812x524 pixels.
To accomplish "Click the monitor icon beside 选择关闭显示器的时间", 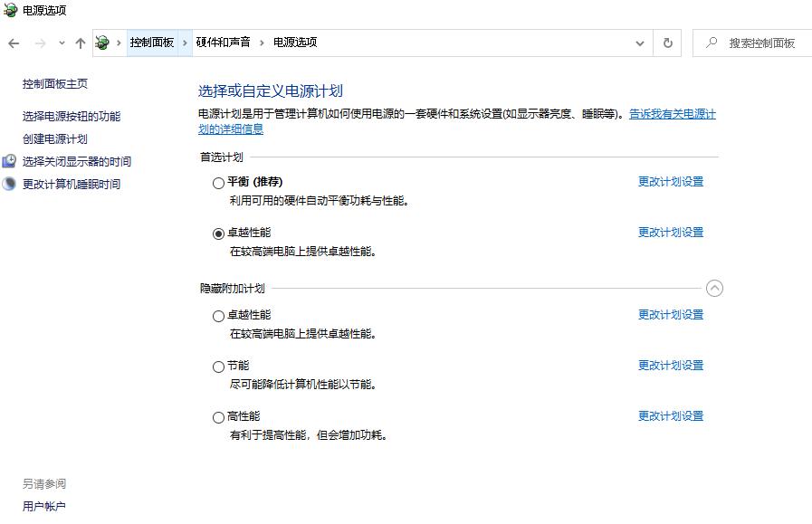I will pos(9,162).
